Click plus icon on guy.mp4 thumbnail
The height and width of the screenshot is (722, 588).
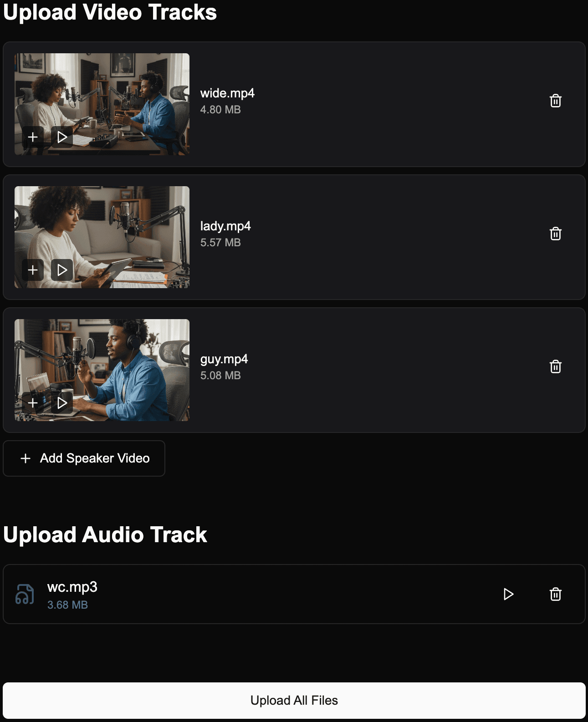33,403
